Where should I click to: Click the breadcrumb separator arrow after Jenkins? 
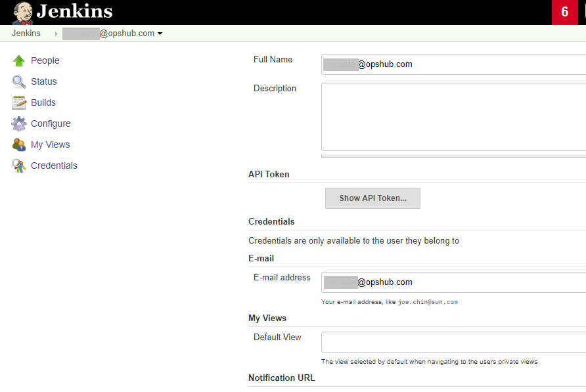(56, 33)
